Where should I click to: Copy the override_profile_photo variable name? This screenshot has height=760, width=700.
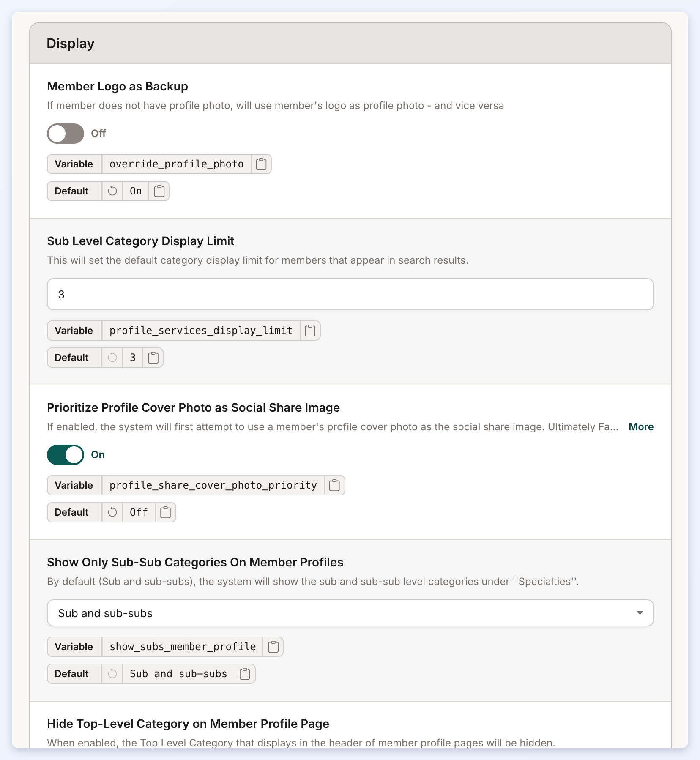pyautogui.click(x=261, y=164)
